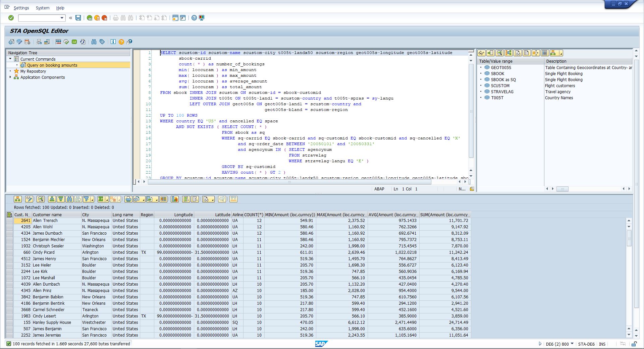Screen dimensions: 644x349
Task: Exit via the orange up-arrow icon
Action: click(x=97, y=18)
